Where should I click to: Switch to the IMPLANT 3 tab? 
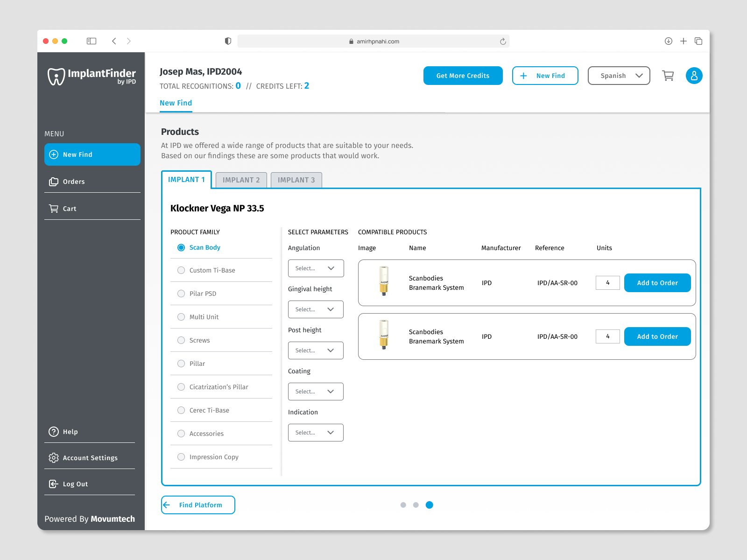click(296, 180)
